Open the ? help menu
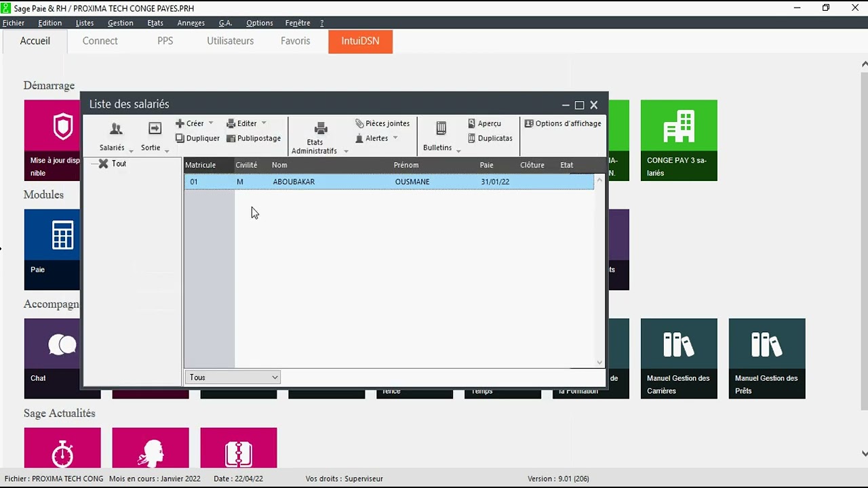 (x=322, y=22)
